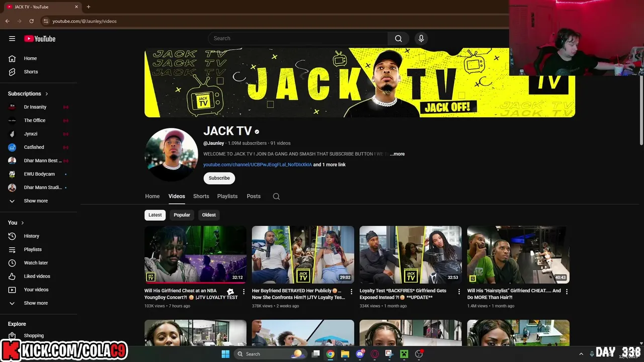The width and height of the screenshot is (644, 362).
Task: Go back in browser history
Action: pos(8,21)
